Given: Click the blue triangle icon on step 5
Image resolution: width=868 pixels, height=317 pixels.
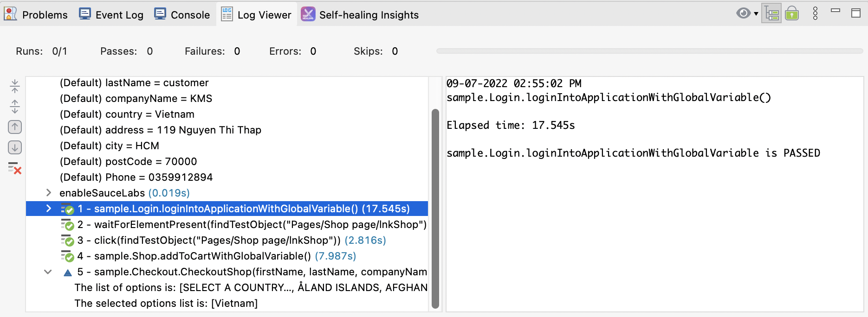Looking at the screenshot, I should pos(68,273).
